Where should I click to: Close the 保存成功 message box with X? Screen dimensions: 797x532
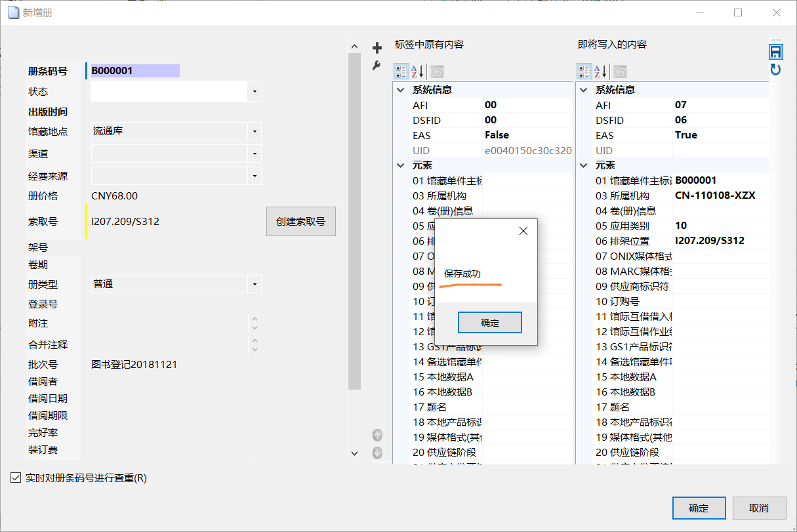pos(523,231)
